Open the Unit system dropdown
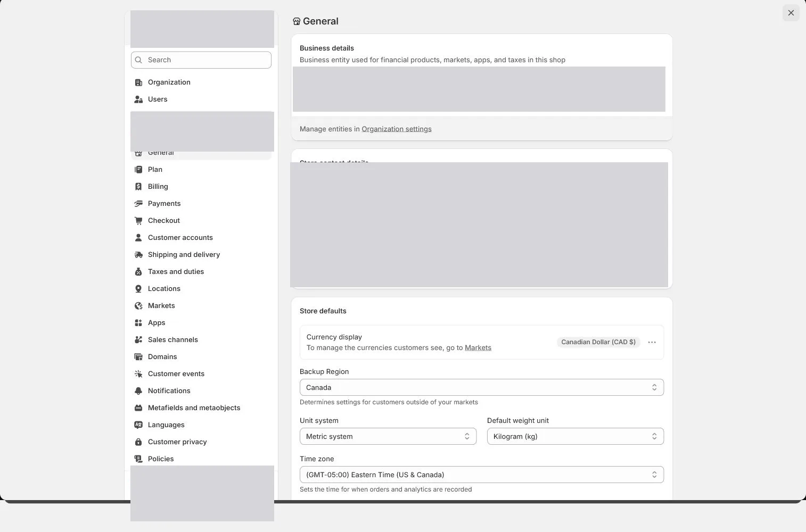Screen dimensions: 806x532 (x=388, y=436)
